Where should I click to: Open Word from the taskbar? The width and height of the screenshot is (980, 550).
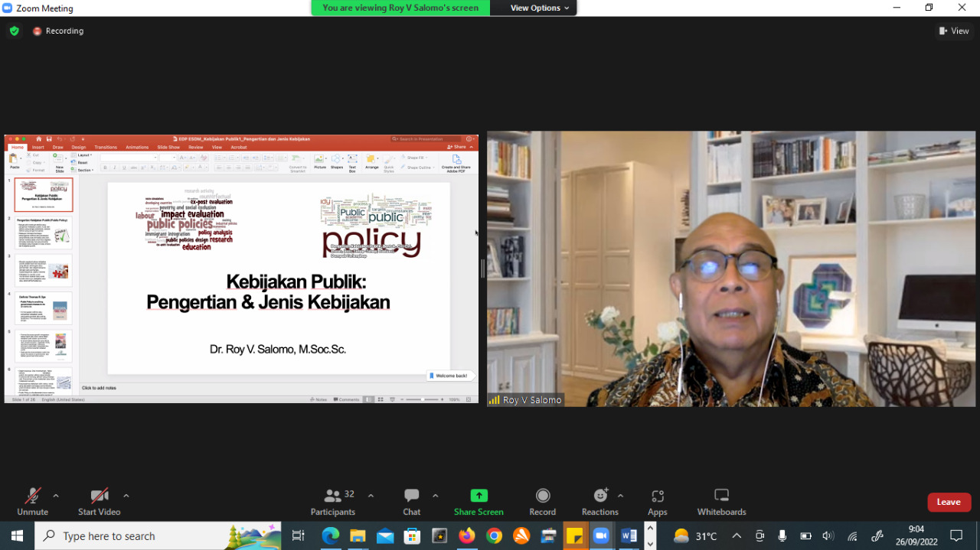click(x=629, y=536)
